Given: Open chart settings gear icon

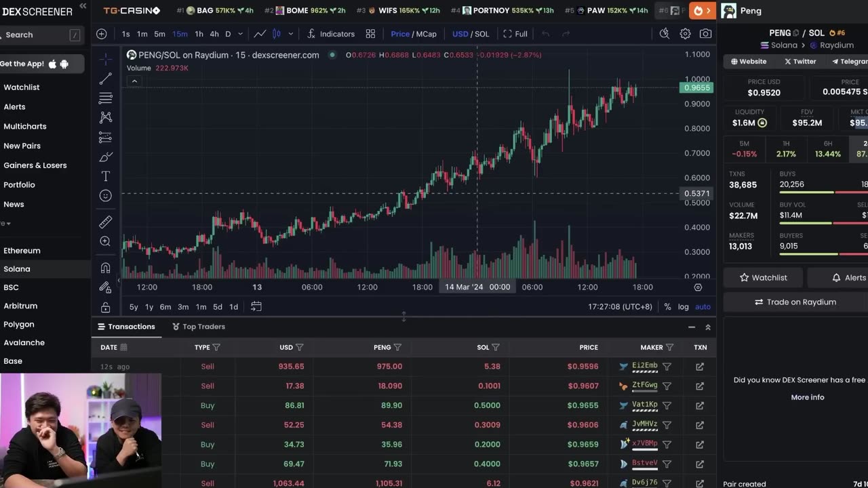Looking at the screenshot, I should (x=685, y=34).
